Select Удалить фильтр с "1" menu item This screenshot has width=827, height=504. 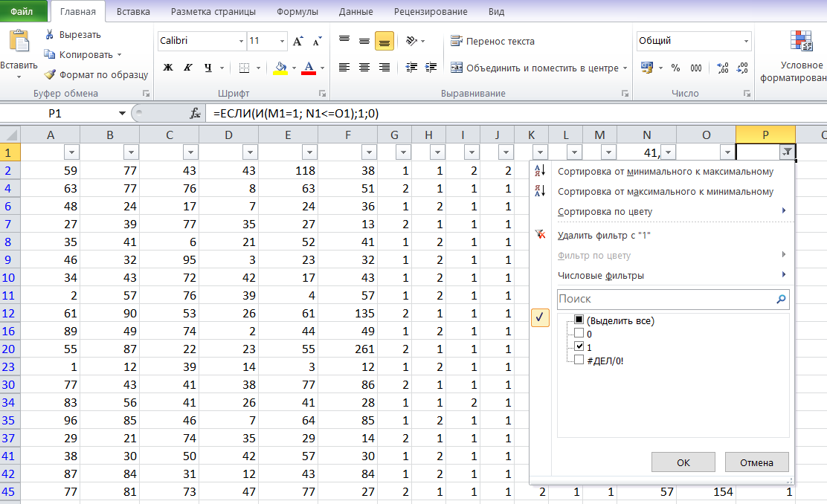tap(604, 236)
